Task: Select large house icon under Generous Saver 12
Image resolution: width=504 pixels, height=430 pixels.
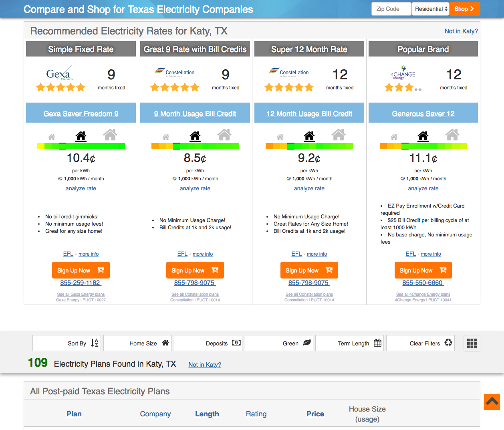Action: click(x=452, y=135)
